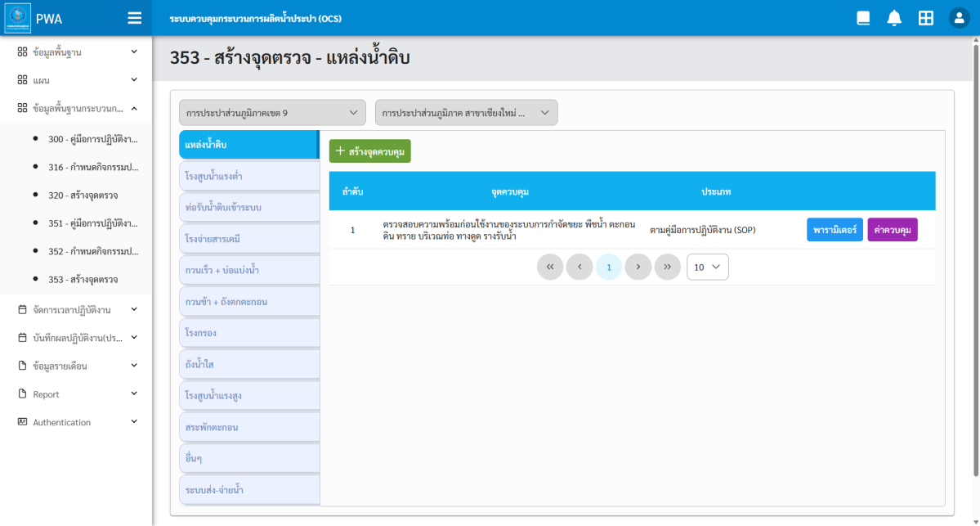Click the green สร้างจุดควบคุม button
Screen dimensions: 980x526
[370, 151]
